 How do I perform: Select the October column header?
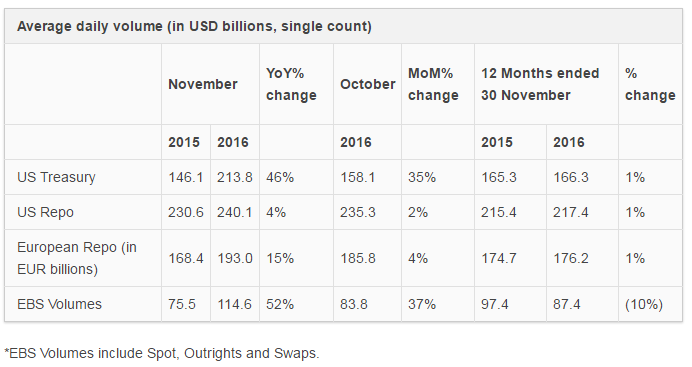(368, 84)
